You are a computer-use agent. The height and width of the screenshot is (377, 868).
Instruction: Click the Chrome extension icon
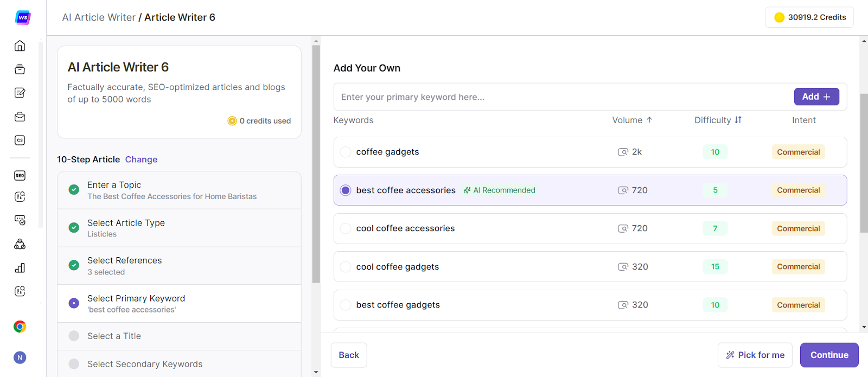click(x=20, y=327)
